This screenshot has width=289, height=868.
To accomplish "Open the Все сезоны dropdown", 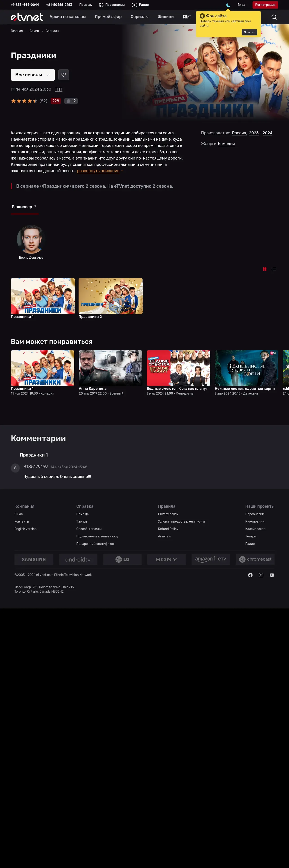I will point(33,75).
